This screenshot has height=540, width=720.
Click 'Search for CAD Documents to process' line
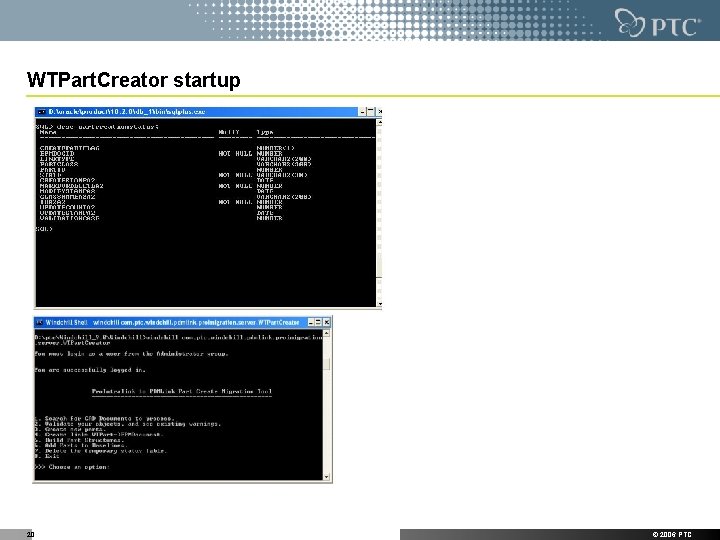coord(105,418)
